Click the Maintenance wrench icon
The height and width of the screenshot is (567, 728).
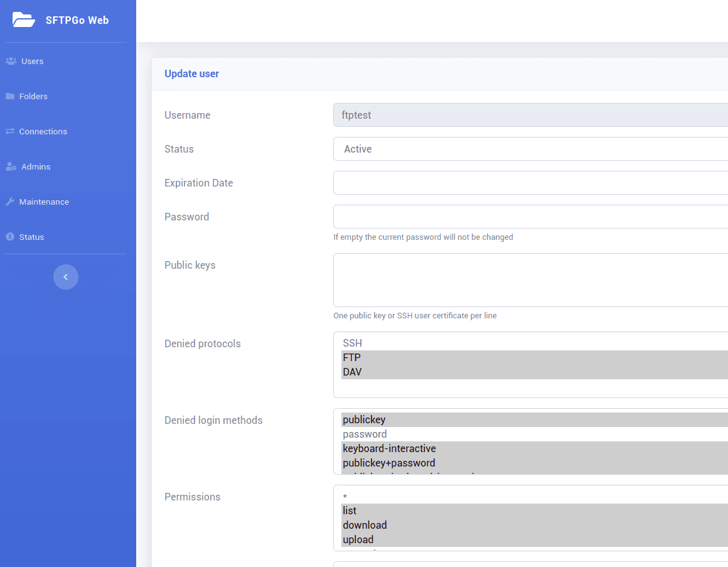[x=11, y=201]
